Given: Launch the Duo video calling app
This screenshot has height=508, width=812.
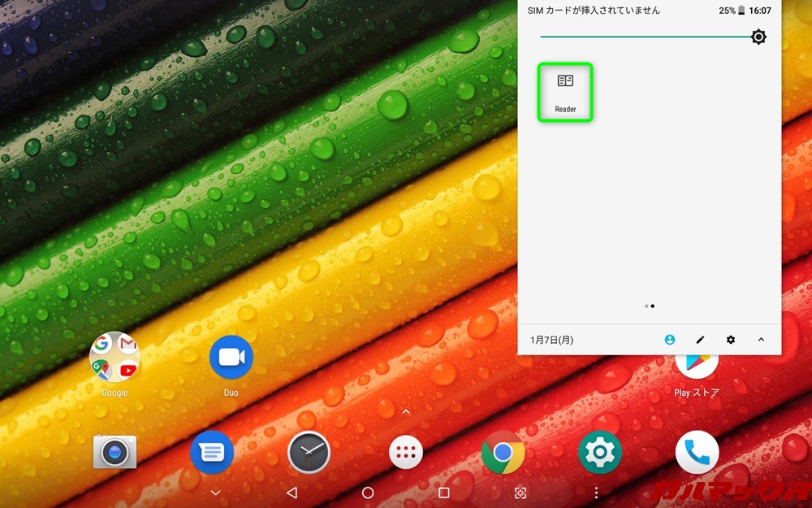Looking at the screenshot, I should [x=231, y=356].
